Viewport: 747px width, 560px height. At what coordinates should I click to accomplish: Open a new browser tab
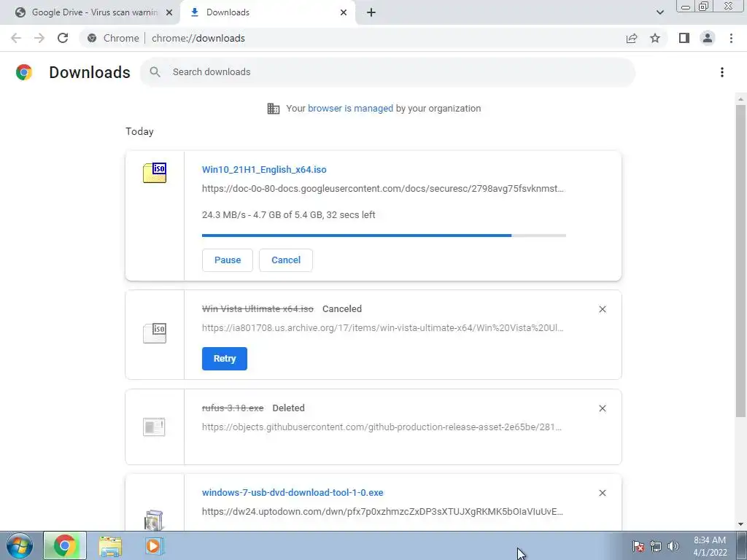pyautogui.click(x=371, y=12)
